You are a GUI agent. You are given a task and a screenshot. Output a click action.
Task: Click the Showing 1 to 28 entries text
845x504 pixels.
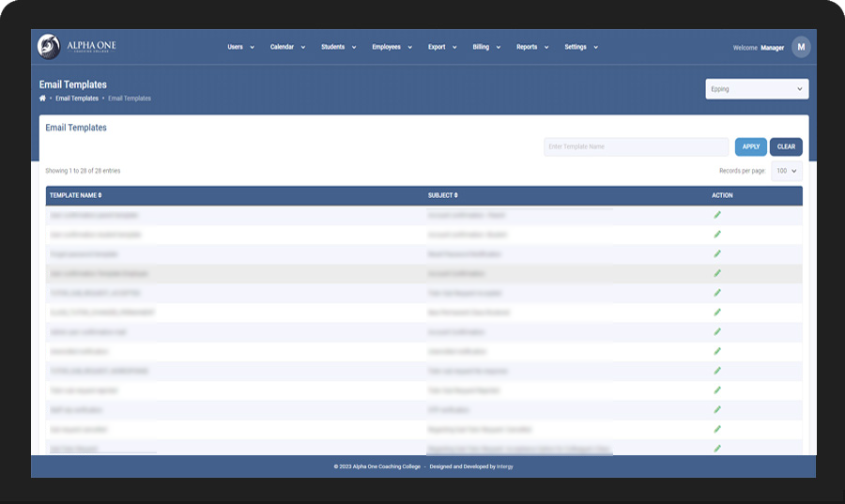click(x=83, y=171)
